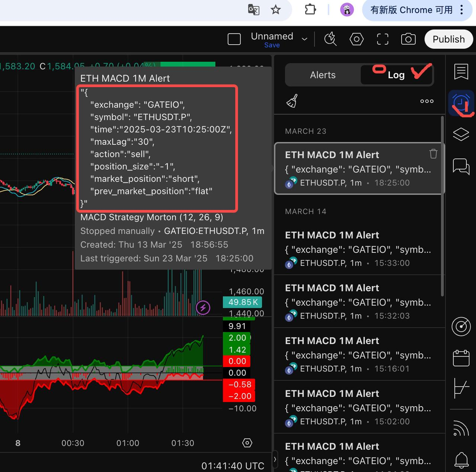Toggle the layout setup square
The width and height of the screenshot is (476, 472).
click(x=234, y=39)
